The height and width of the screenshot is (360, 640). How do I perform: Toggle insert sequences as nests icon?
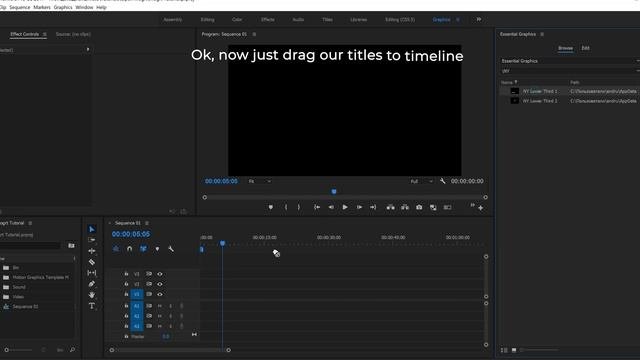point(116,249)
